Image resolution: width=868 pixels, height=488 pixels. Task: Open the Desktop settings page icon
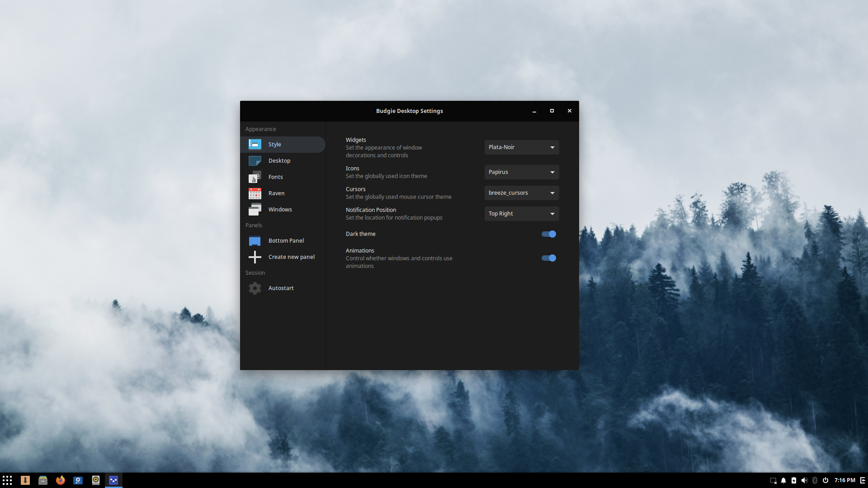click(255, 161)
